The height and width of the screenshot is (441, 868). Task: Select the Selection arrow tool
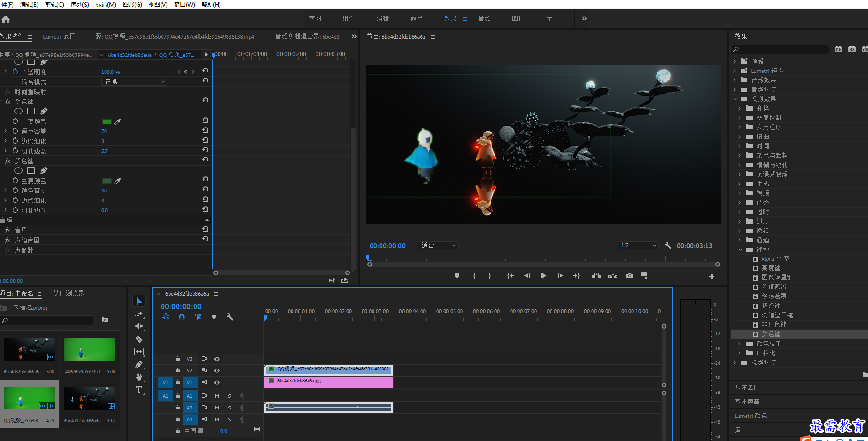coord(139,301)
